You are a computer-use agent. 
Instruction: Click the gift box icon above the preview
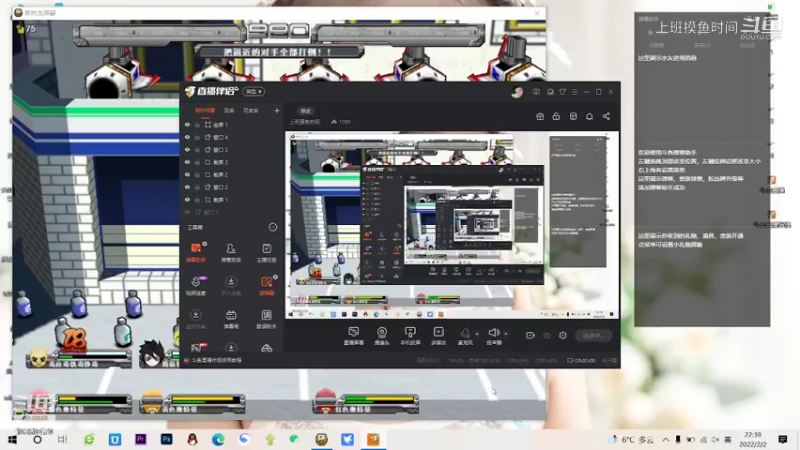point(540,116)
